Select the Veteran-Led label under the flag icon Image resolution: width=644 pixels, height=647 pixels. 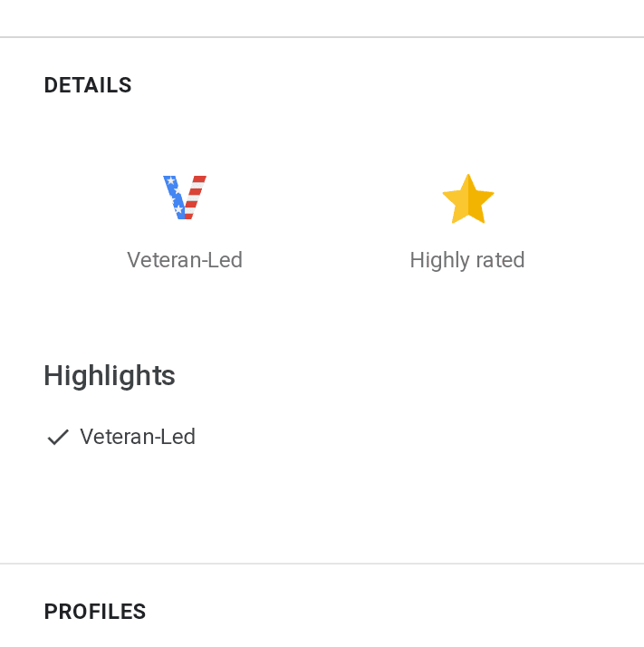point(185,260)
